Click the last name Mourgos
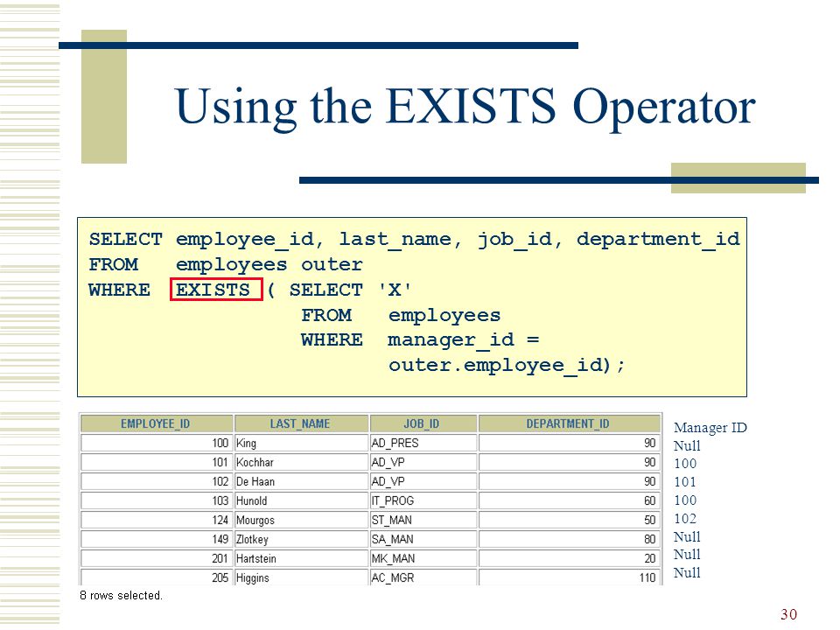Image resolution: width=840 pixels, height=630 pixels. tap(302, 520)
